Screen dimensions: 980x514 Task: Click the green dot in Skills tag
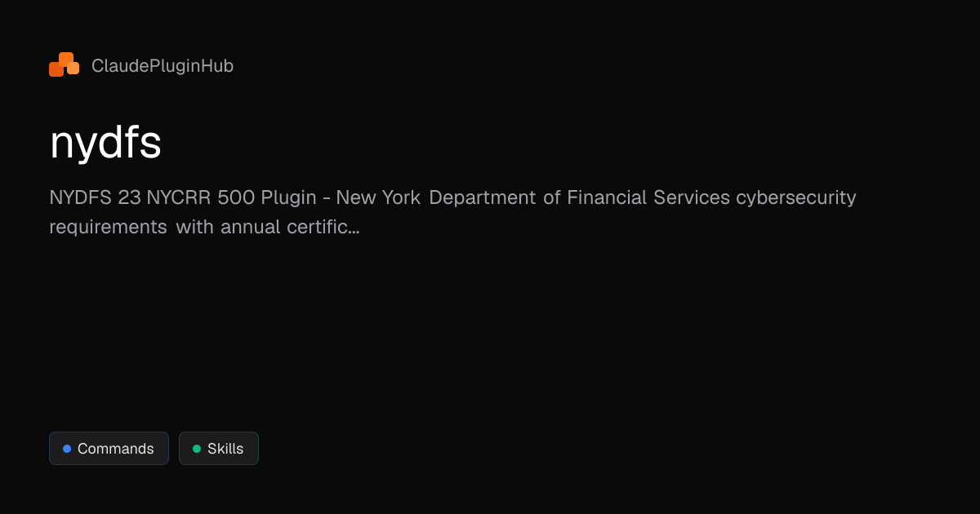197,449
